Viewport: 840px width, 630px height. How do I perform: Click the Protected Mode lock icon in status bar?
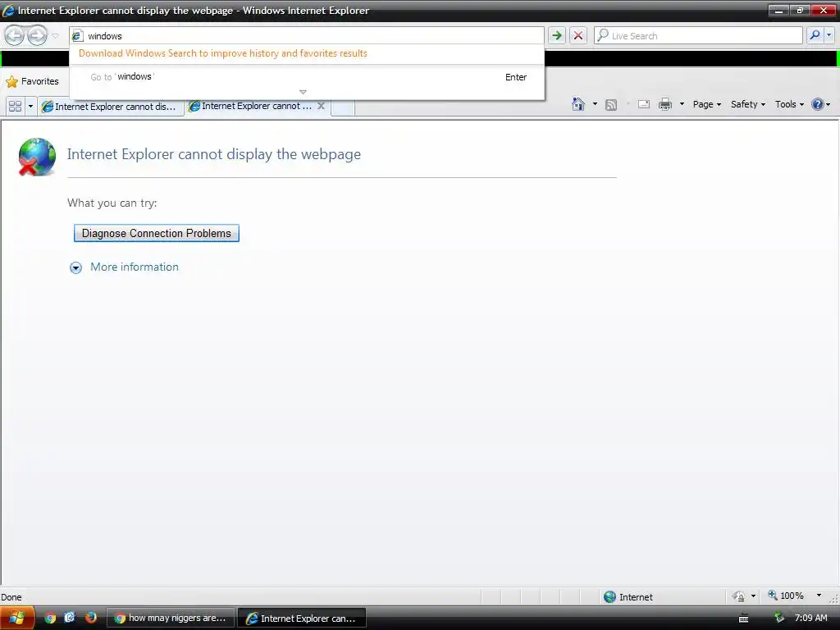click(x=739, y=596)
